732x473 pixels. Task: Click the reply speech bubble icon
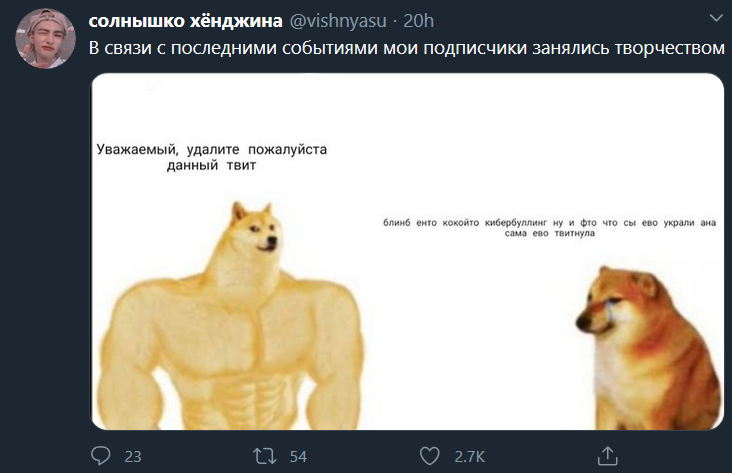tap(100, 456)
